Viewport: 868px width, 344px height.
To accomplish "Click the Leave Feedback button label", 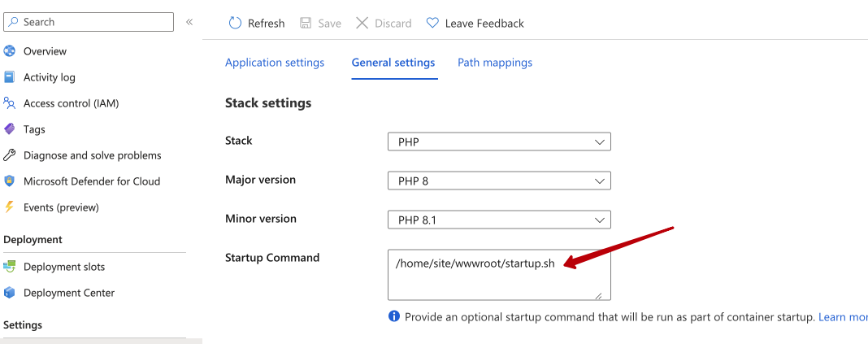I will tap(484, 24).
